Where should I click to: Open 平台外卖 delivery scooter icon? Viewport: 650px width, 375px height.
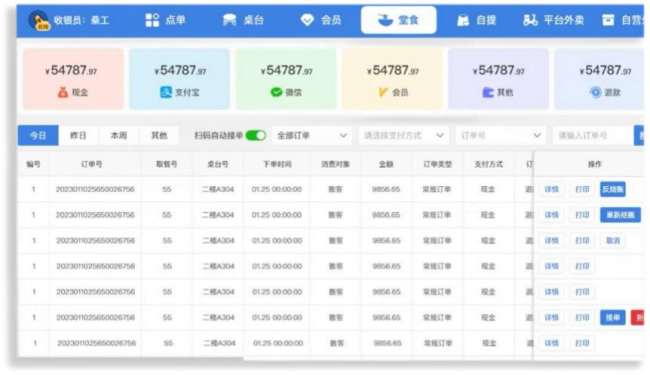pos(530,20)
